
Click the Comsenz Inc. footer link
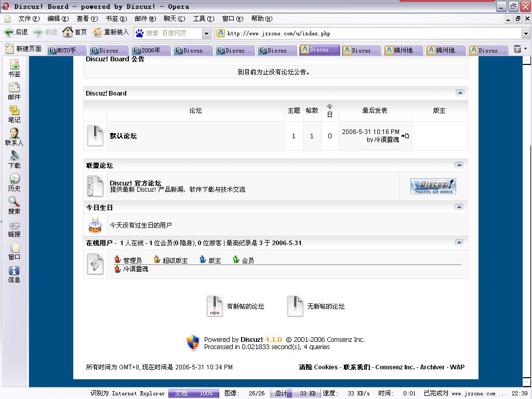click(395, 367)
